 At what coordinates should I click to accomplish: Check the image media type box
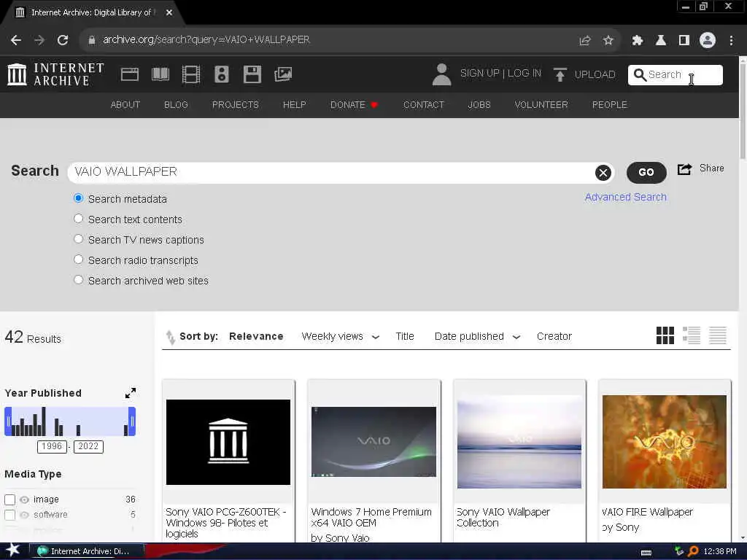point(9,499)
